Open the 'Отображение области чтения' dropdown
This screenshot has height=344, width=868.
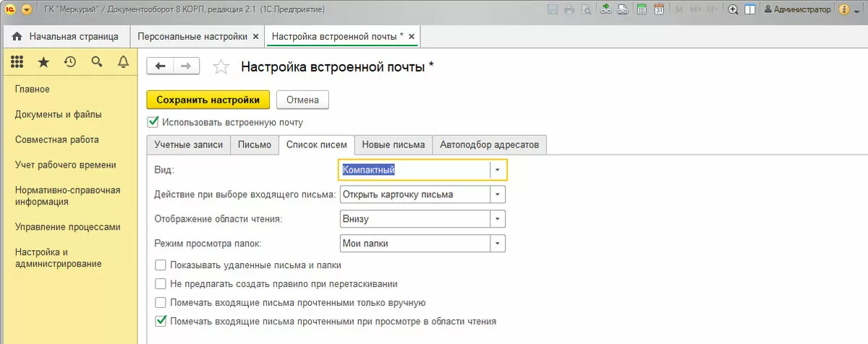pos(498,218)
